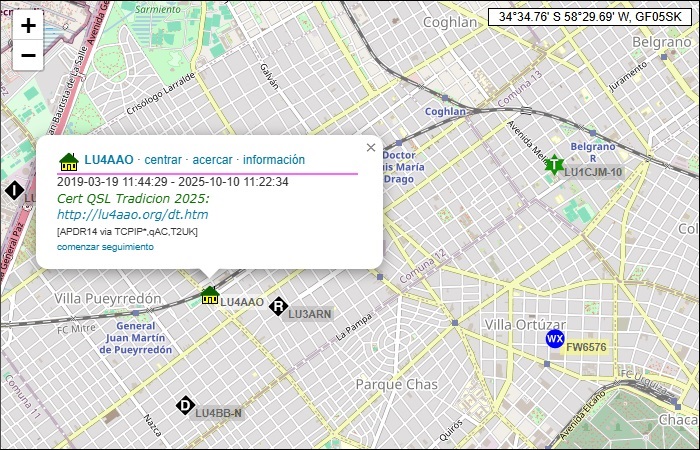Close the LU4AAO info popup
The height and width of the screenshot is (450, 700).
371,148
